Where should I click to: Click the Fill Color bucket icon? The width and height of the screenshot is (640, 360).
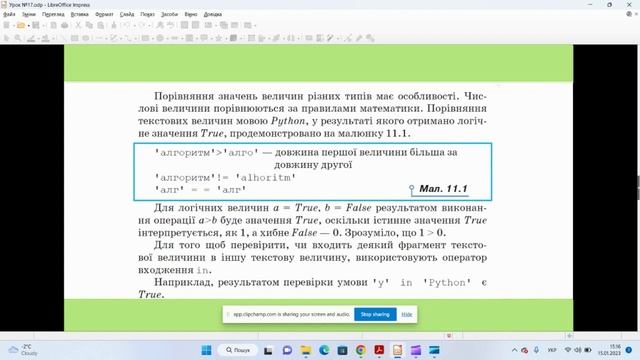coord(45,38)
